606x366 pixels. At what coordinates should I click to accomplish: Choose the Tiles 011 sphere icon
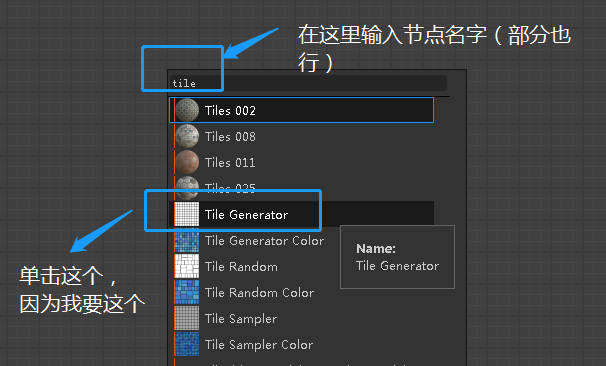tap(187, 162)
